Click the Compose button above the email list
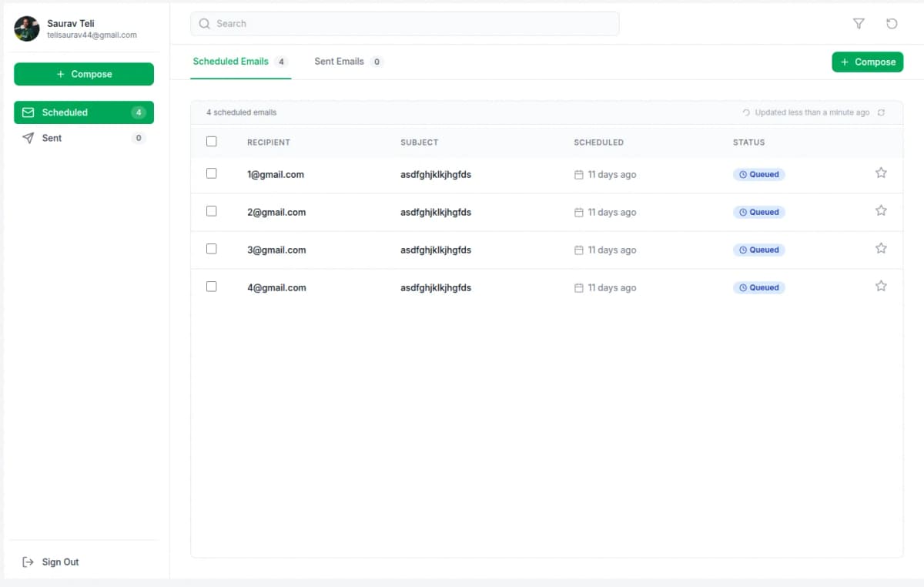Viewport: 924px width, 587px height. pyautogui.click(x=868, y=62)
